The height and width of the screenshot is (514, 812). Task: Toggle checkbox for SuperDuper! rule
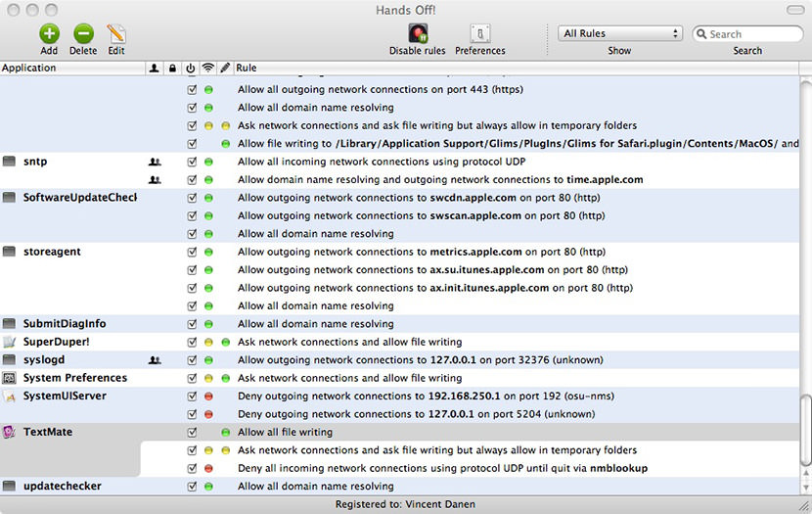coord(192,342)
